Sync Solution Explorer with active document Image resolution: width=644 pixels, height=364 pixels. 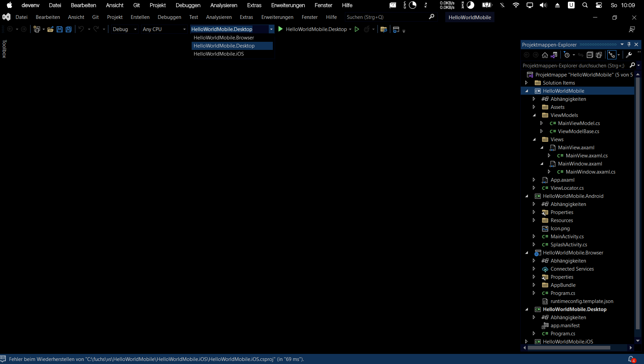click(581, 55)
